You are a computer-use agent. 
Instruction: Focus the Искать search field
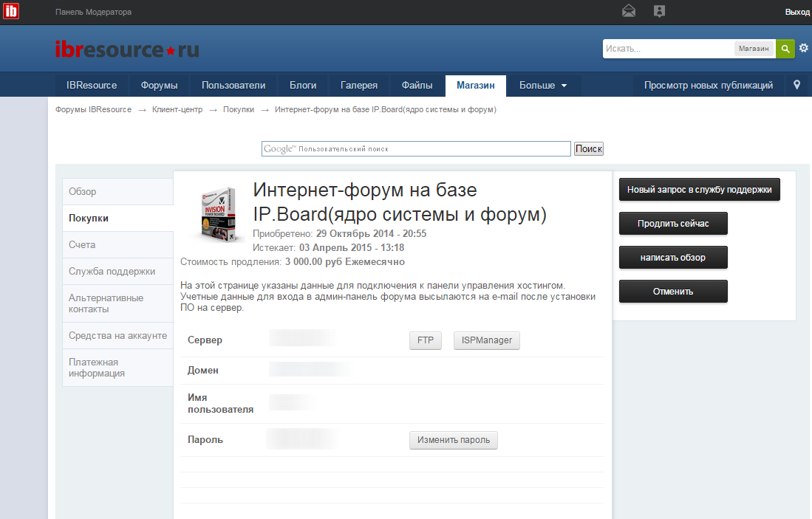coord(668,49)
